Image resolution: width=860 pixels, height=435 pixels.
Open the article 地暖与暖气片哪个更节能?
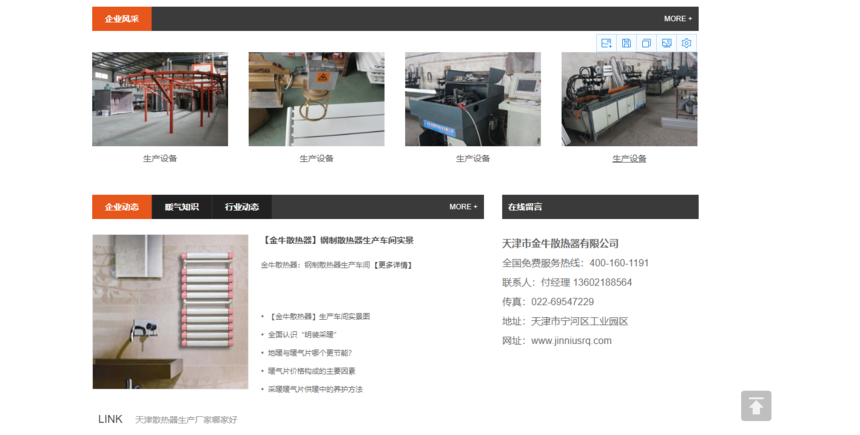(x=309, y=352)
